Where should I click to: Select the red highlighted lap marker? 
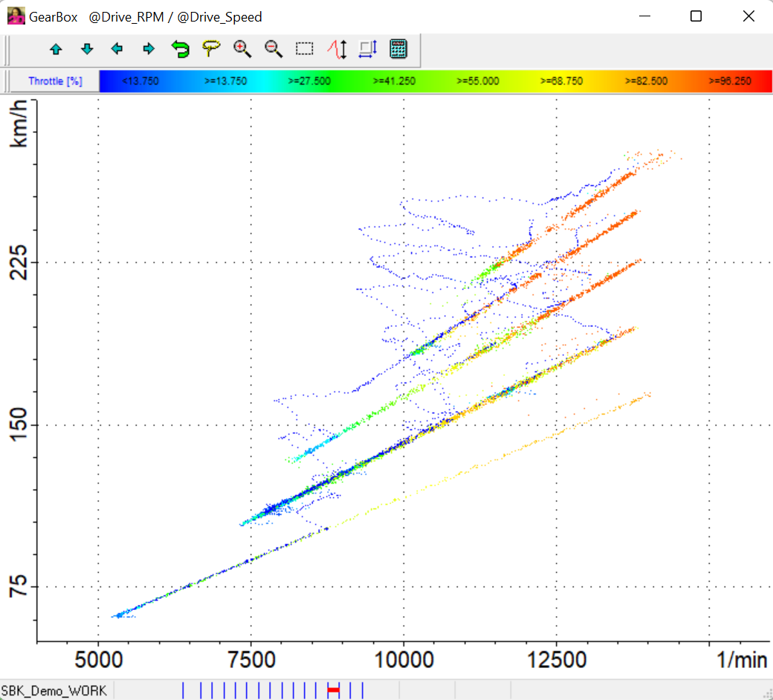(333, 690)
